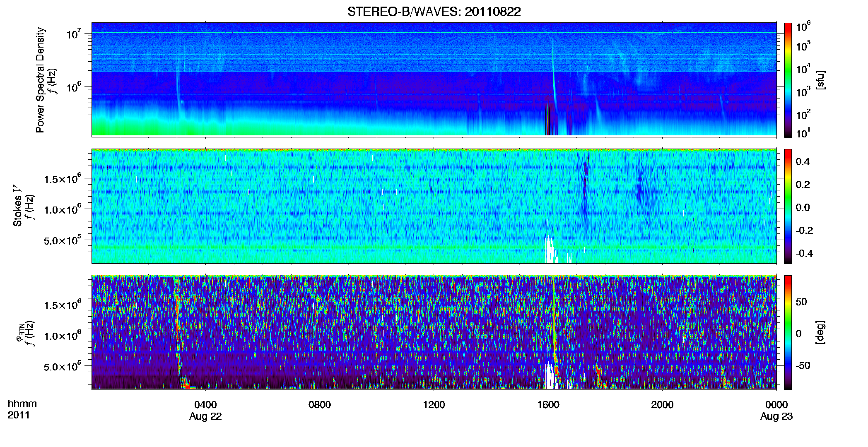Click the 0.0 value on the Stokes V colorbar
Viewport: 868px width, 447px height.
click(x=803, y=207)
